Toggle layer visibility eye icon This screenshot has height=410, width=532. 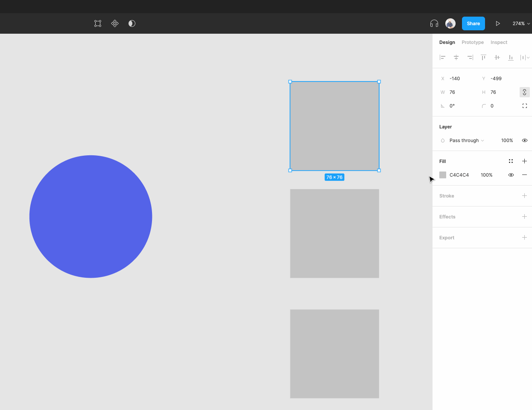(525, 140)
